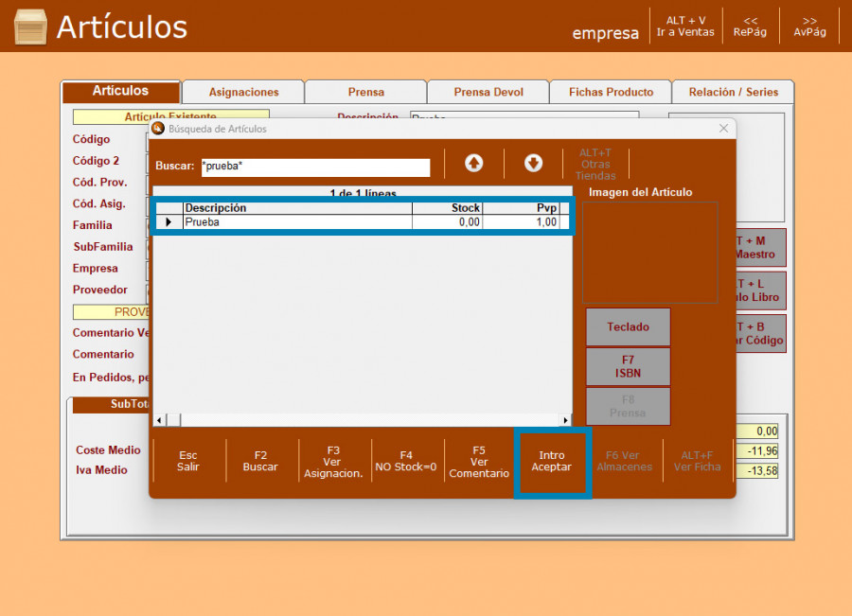
Task: Click the up arrow icon in search dialog
Action: tap(473, 163)
